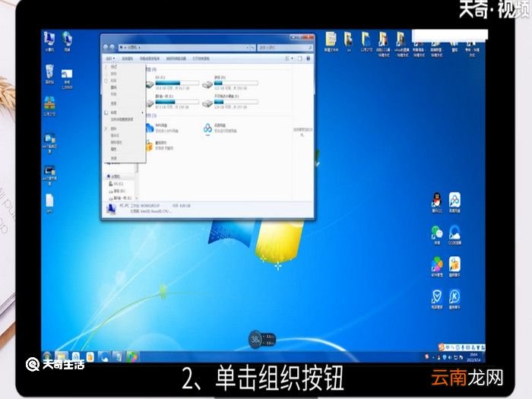Click the colorful pinwheel taskbar icon
The width and height of the screenshot is (532, 399).
coord(133,357)
